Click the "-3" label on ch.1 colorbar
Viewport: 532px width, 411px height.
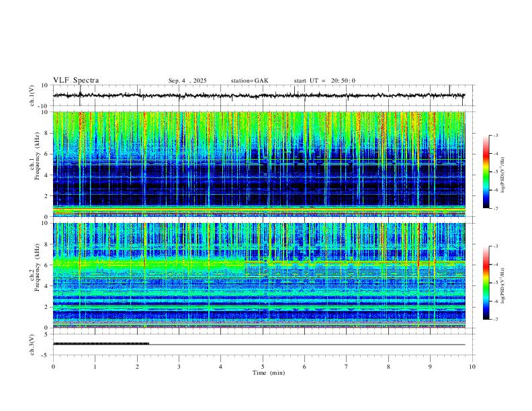(496, 135)
